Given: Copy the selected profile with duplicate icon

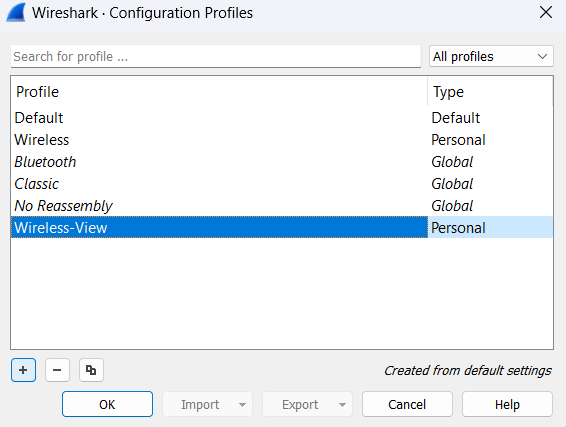Looking at the screenshot, I should [91, 370].
